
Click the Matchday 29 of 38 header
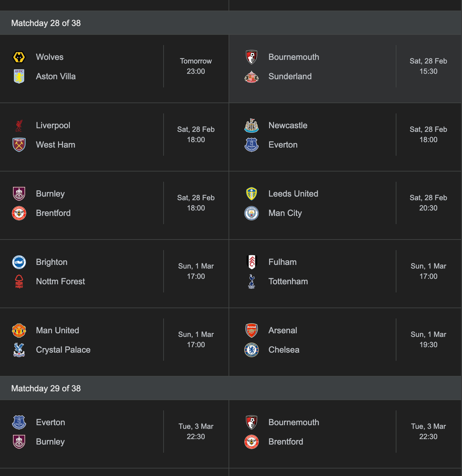[46, 388]
